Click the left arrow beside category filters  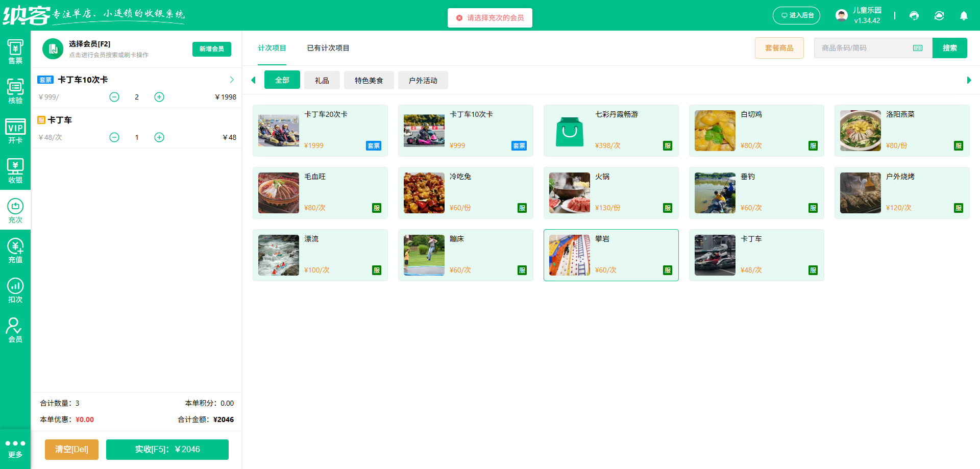point(253,80)
